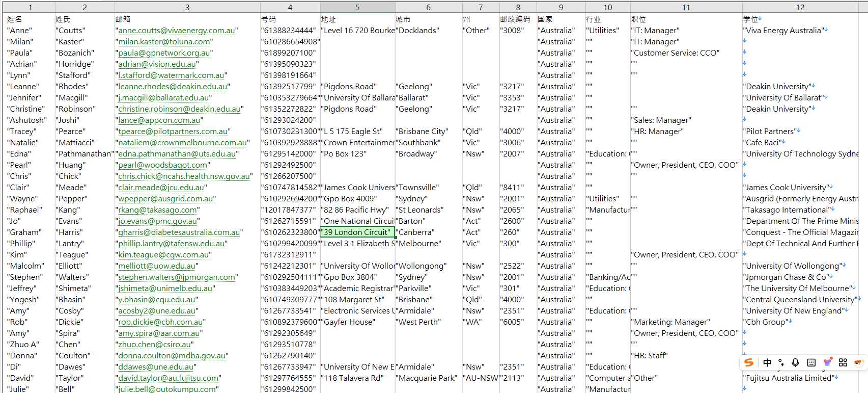Select column 9 header
This screenshot has height=393, width=868.
pos(561,7)
